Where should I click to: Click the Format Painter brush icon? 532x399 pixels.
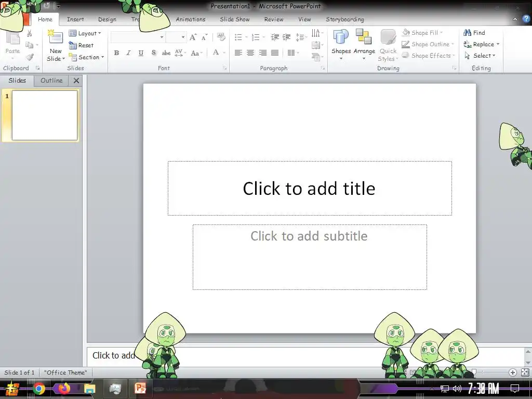coord(30,57)
